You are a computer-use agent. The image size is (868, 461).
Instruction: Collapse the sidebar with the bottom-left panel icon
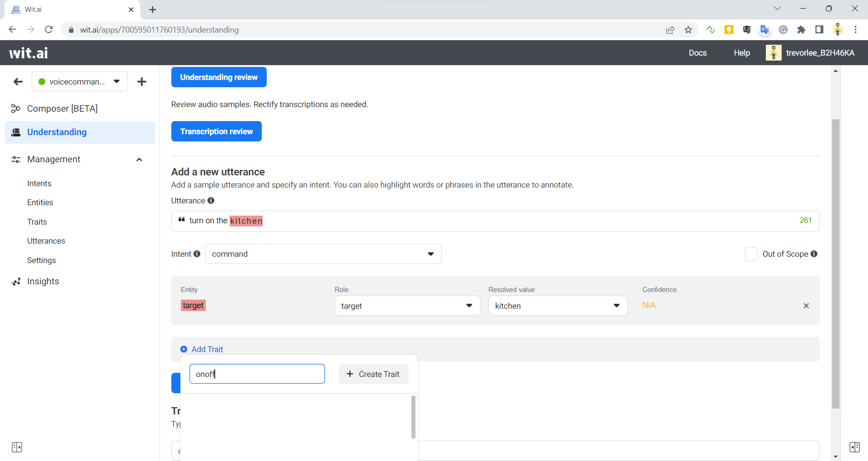click(x=17, y=447)
